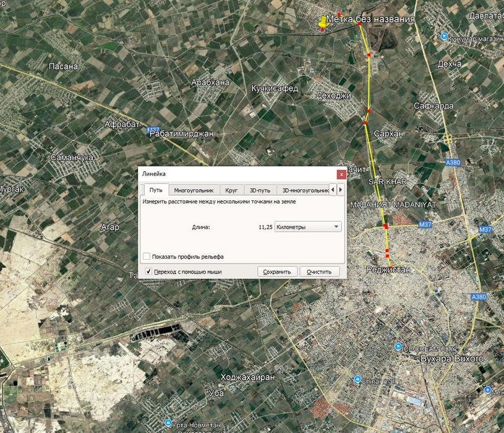Click the Уба village label

(x=216, y=393)
